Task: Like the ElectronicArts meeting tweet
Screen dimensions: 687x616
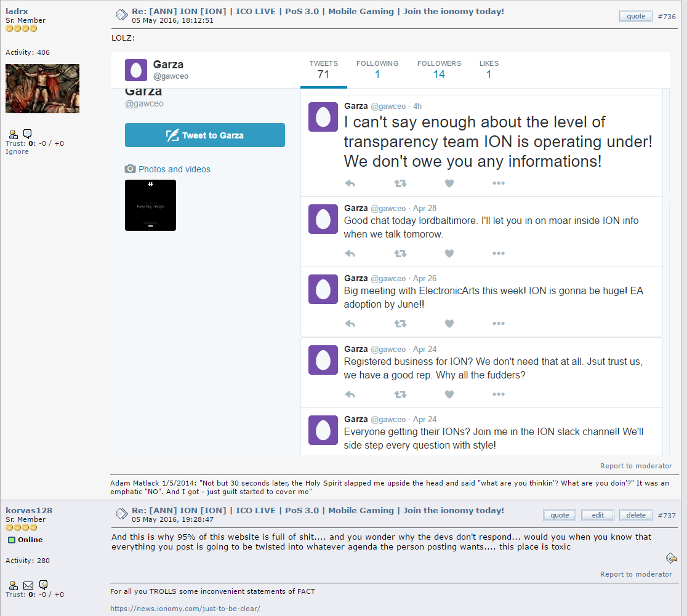Action: coord(449,323)
